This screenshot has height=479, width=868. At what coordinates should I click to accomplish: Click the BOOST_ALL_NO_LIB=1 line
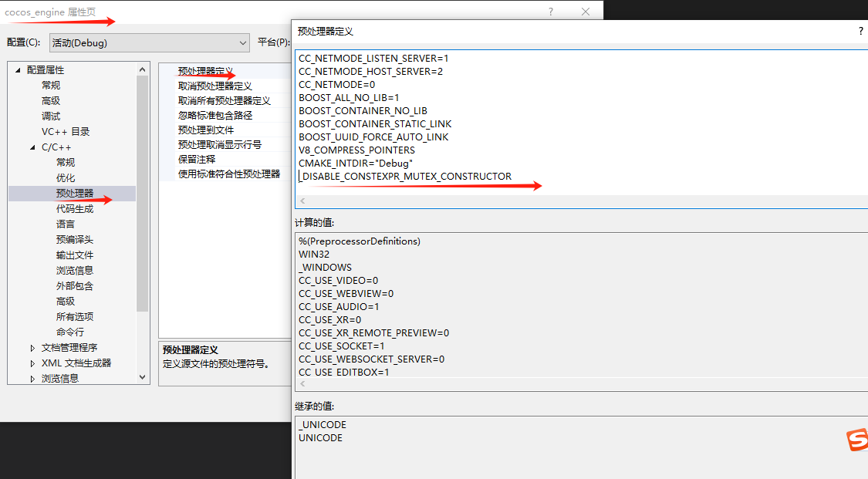349,97
